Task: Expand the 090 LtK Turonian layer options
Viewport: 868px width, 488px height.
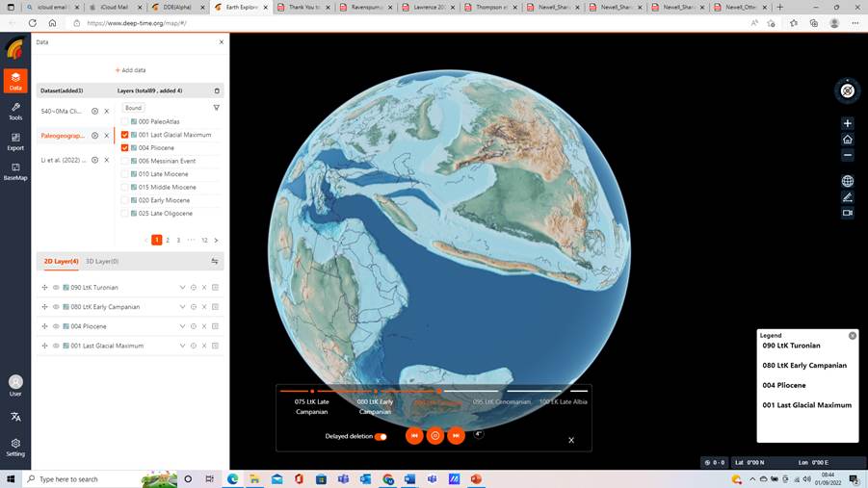Action: tap(182, 288)
